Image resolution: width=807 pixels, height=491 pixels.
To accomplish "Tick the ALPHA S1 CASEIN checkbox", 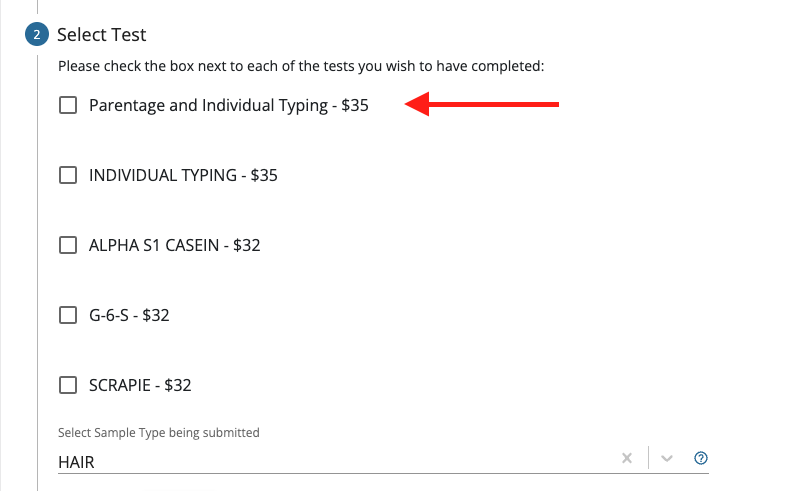I will [68, 245].
